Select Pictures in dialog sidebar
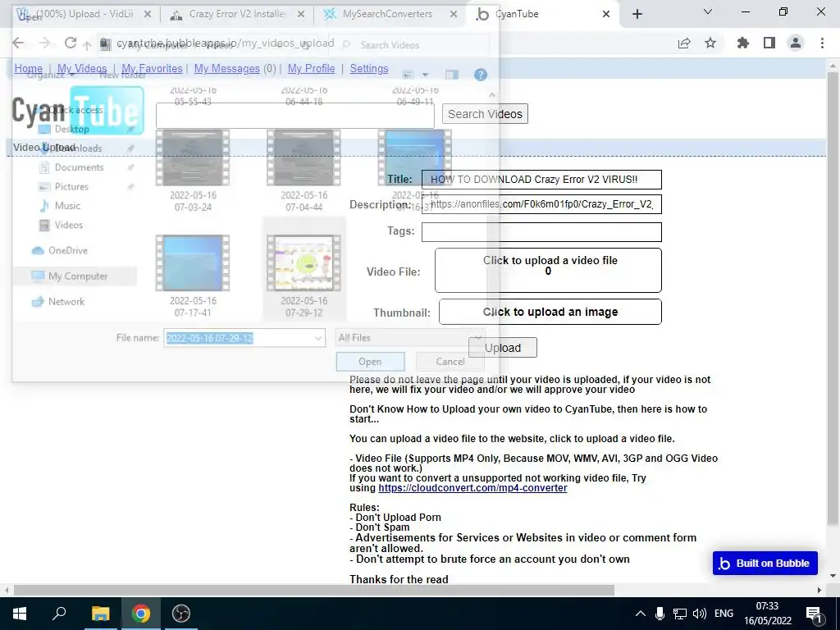 coord(71,186)
